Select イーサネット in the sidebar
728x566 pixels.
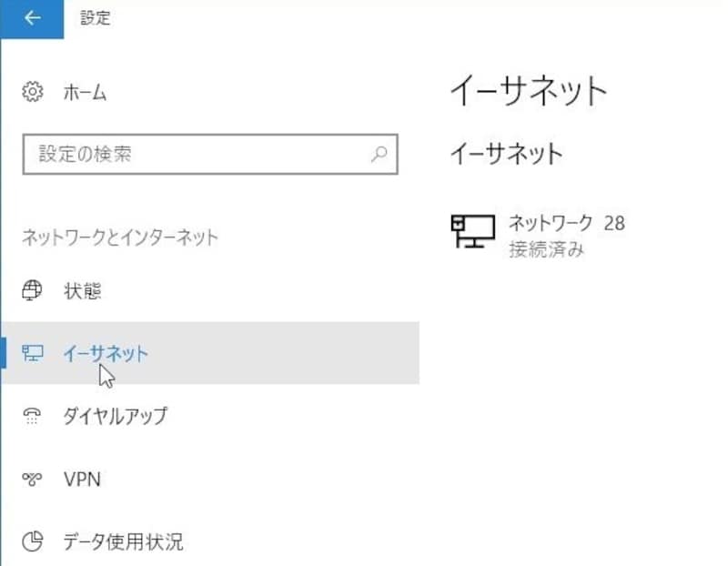click(106, 353)
